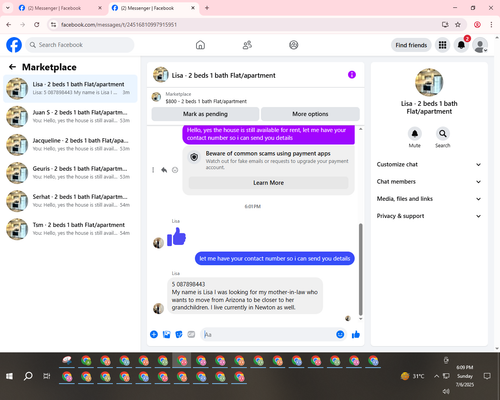The image size is (500, 400).
Task: Bookmark this page star icon
Action: (458, 25)
